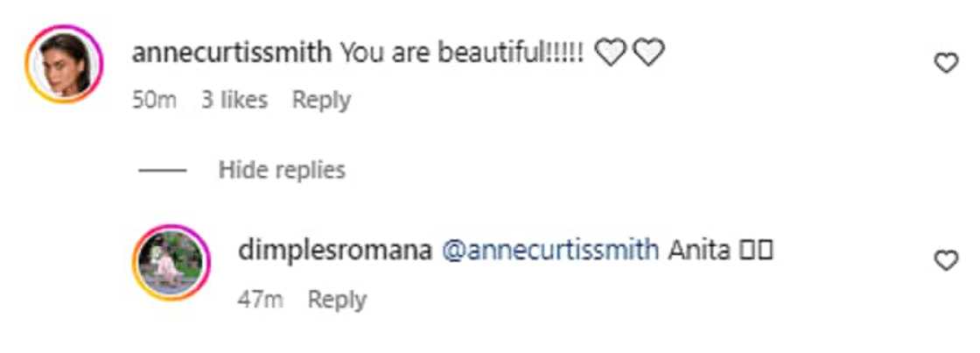Click the first emoji box after Anita
The image size is (980, 353).
(x=747, y=251)
